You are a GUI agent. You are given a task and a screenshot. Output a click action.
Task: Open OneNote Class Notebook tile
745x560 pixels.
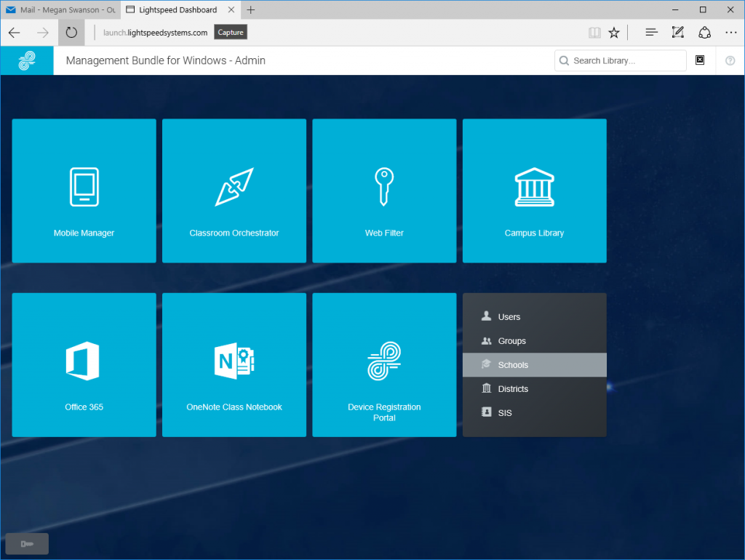pos(234,365)
